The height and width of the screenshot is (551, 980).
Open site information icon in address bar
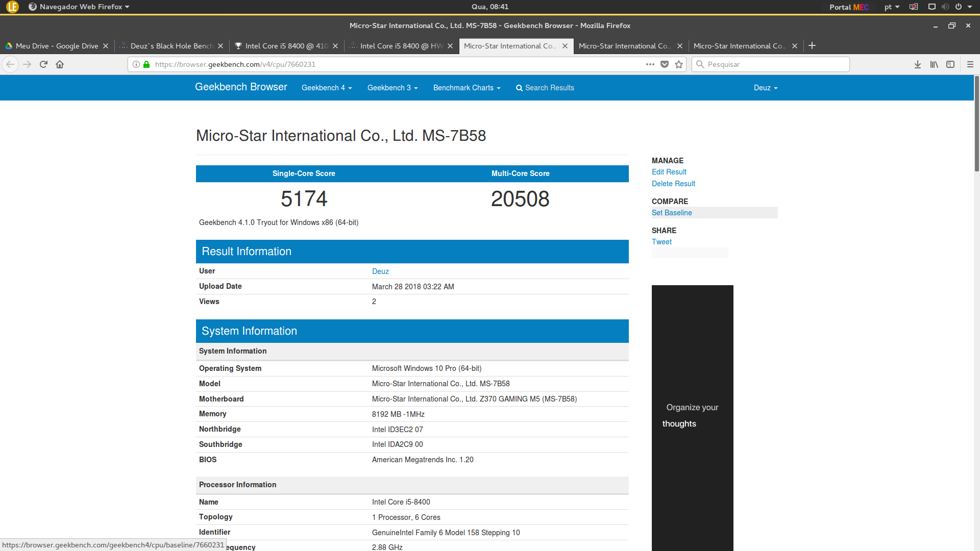pos(136,64)
